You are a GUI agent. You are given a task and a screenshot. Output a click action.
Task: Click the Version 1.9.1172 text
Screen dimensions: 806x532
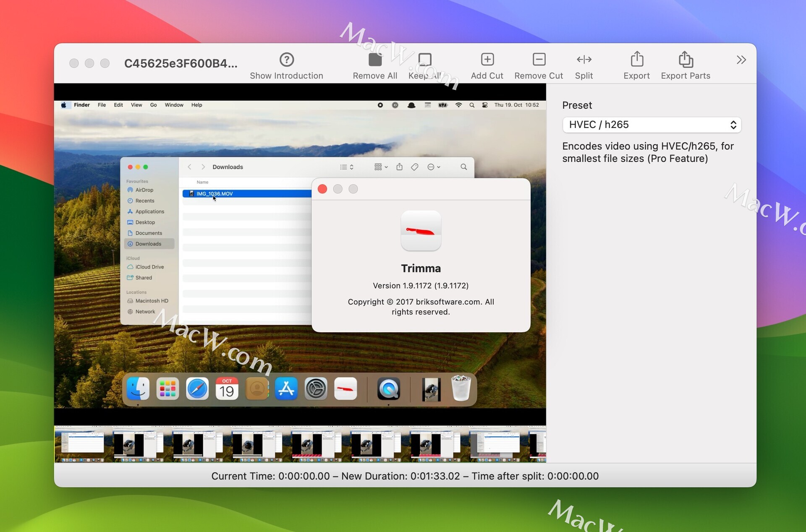(421, 286)
